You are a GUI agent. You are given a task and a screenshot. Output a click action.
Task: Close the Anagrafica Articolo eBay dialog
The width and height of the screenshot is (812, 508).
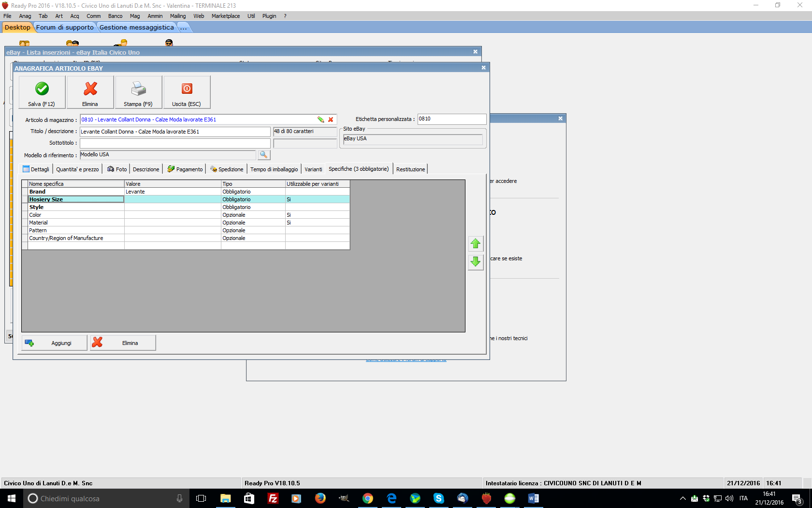click(483, 68)
